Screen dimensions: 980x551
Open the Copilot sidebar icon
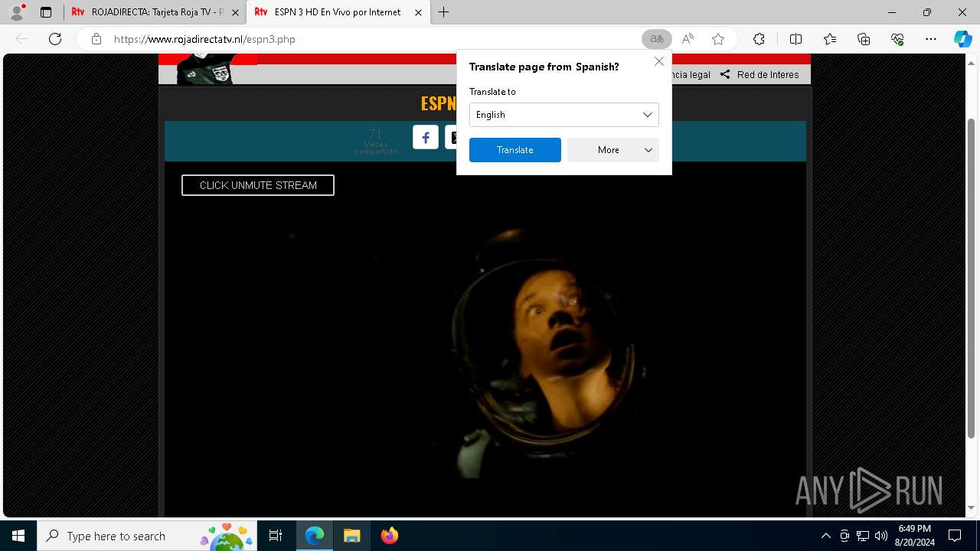962,39
